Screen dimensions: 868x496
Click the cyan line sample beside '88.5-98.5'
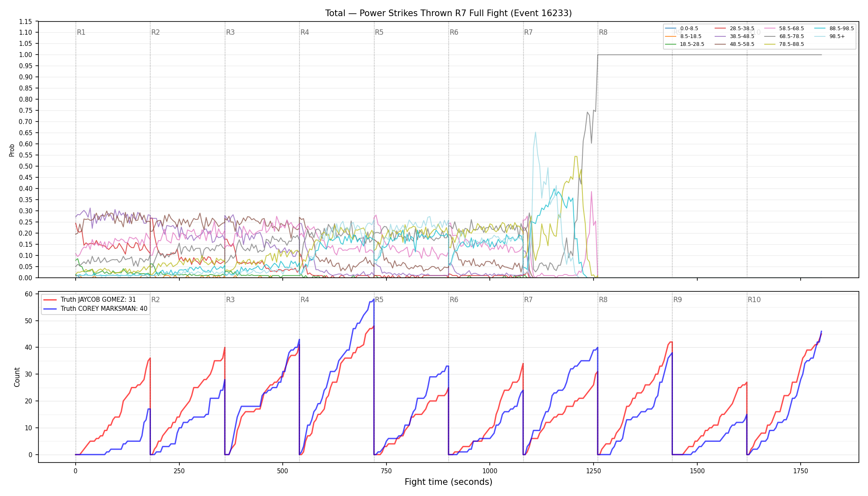820,29
